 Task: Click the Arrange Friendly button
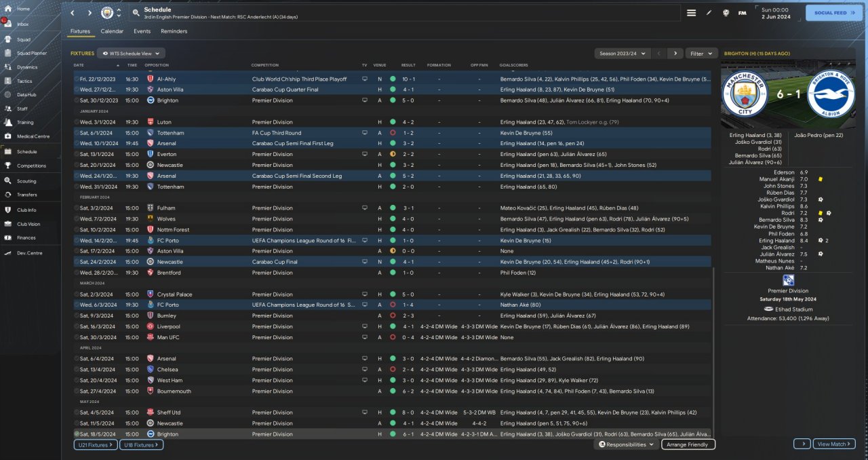point(687,444)
